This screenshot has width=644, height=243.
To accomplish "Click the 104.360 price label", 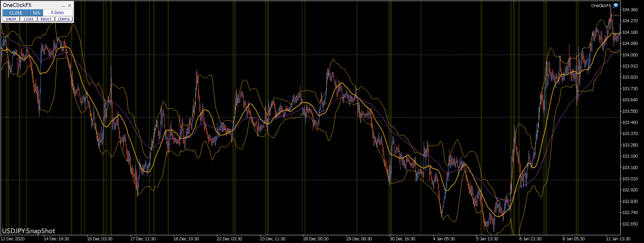I will (x=630, y=9).
